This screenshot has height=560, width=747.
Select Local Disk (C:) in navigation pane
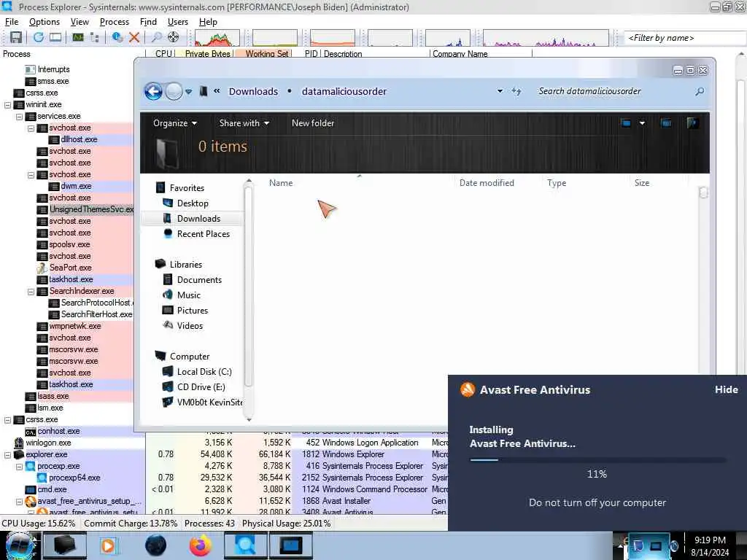204,372
